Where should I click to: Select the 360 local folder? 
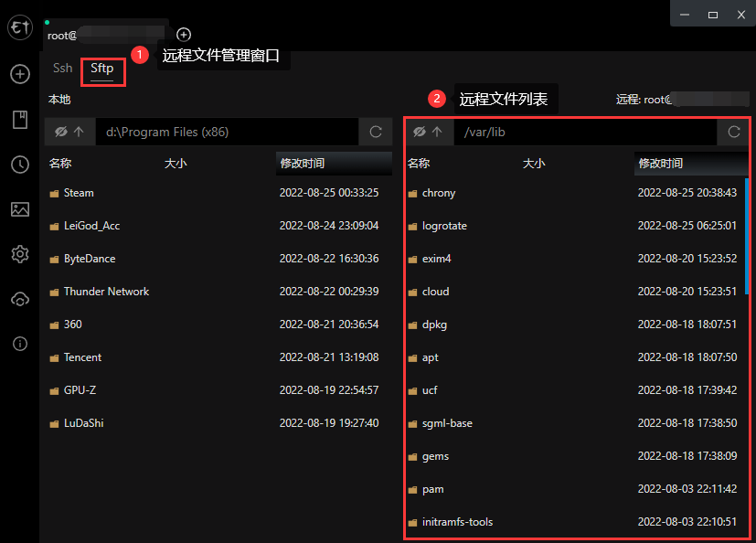click(x=218, y=325)
